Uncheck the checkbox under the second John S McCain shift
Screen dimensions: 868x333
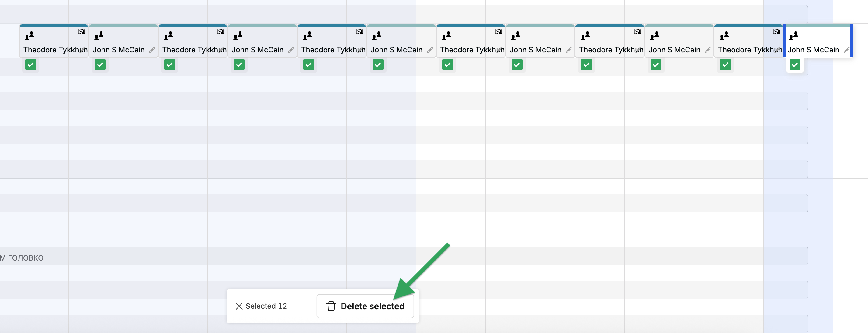click(239, 65)
